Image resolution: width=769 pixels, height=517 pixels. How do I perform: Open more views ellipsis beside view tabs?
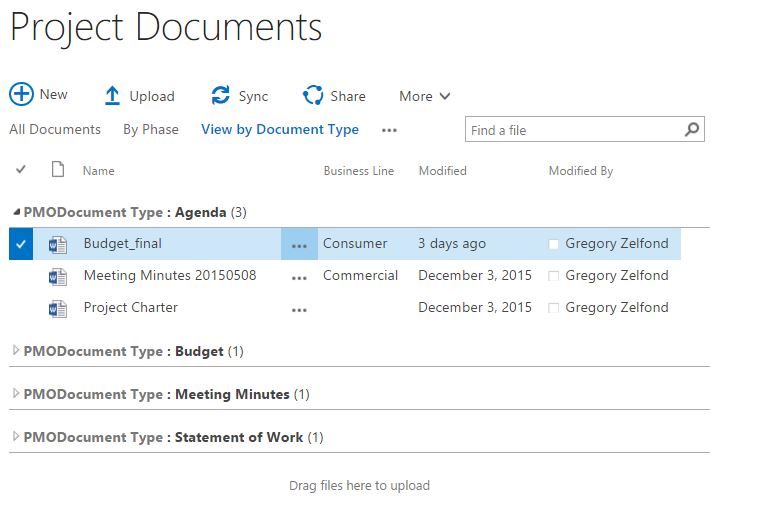click(389, 130)
